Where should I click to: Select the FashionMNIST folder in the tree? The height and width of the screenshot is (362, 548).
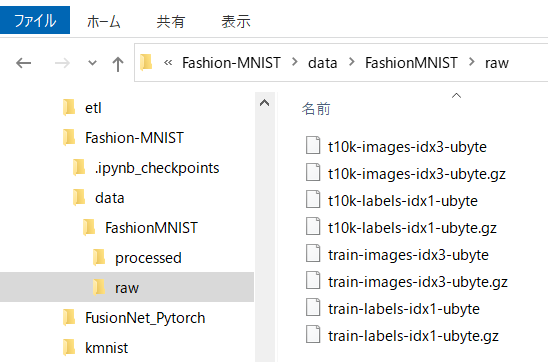pyautogui.click(x=151, y=228)
